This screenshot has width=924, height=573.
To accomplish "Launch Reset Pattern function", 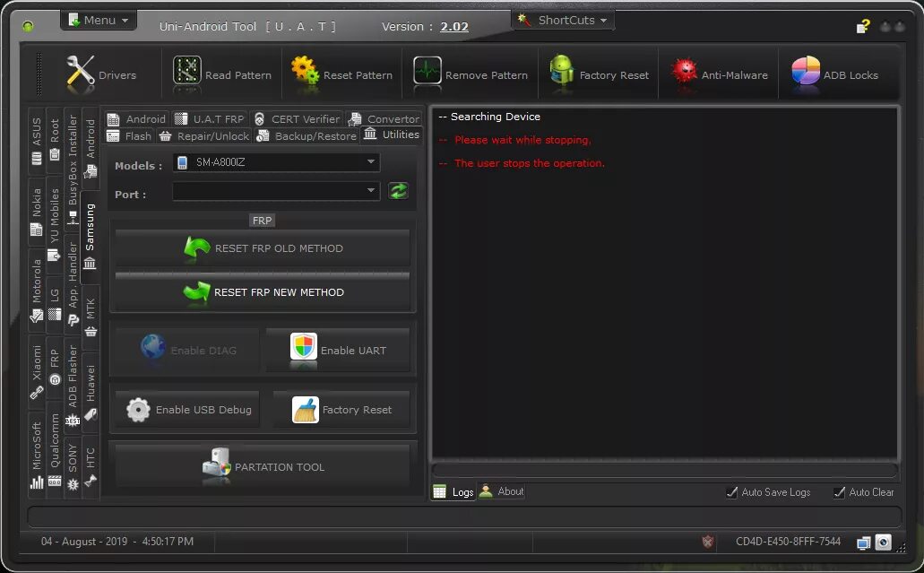I will tap(341, 74).
